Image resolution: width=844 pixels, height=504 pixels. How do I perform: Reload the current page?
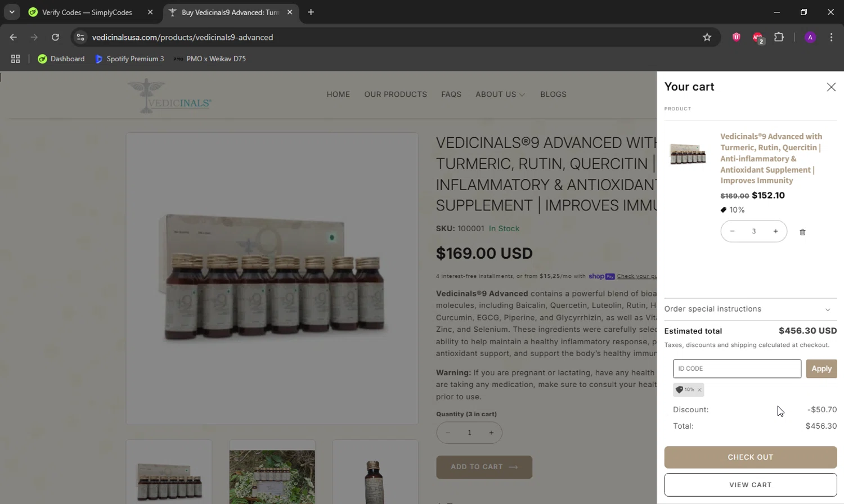(x=55, y=37)
